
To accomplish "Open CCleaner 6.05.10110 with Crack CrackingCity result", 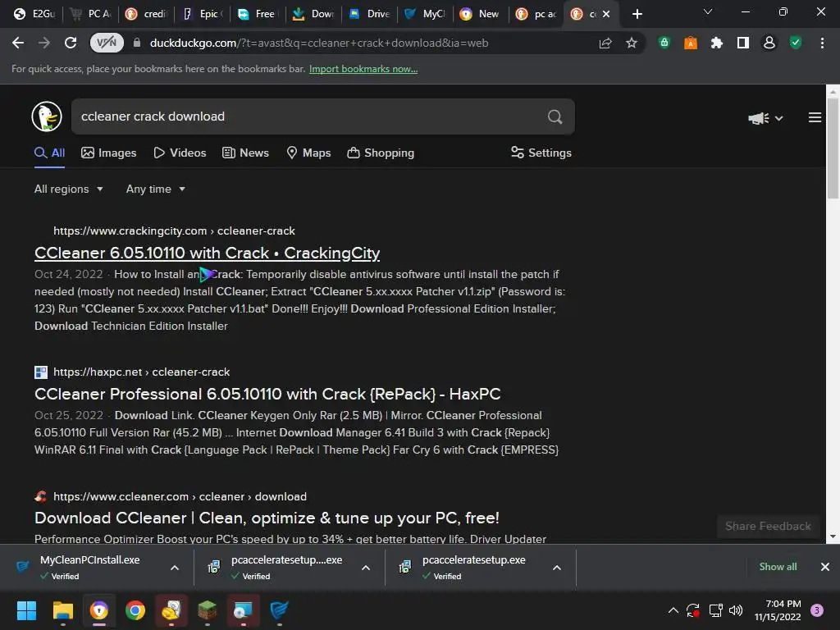I will coord(207,253).
